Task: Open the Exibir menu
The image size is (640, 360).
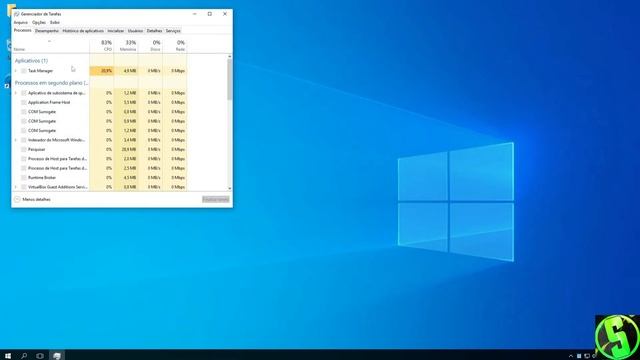Action: click(55, 22)
